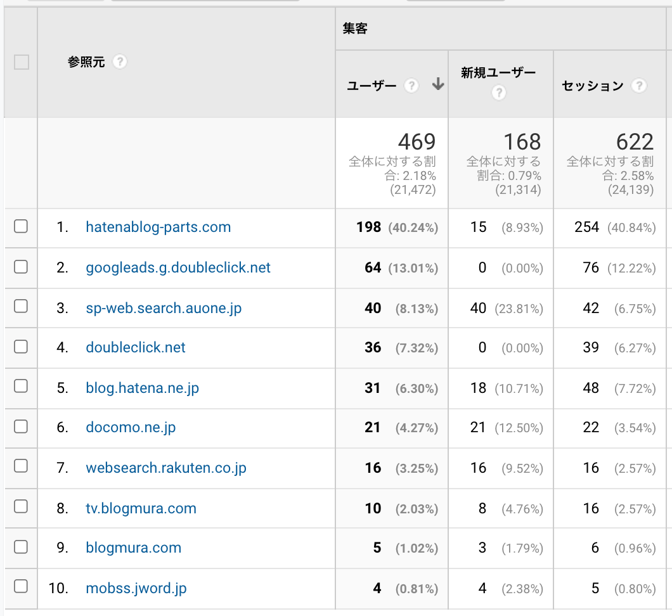Click the descending sort arrow in ユーザー column

pos(437,84)
